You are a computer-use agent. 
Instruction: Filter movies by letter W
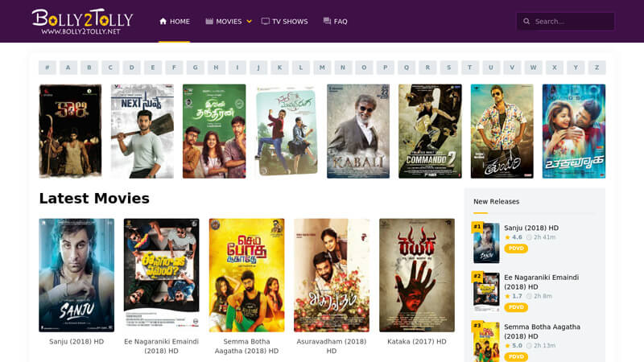(x=534, y=68)
